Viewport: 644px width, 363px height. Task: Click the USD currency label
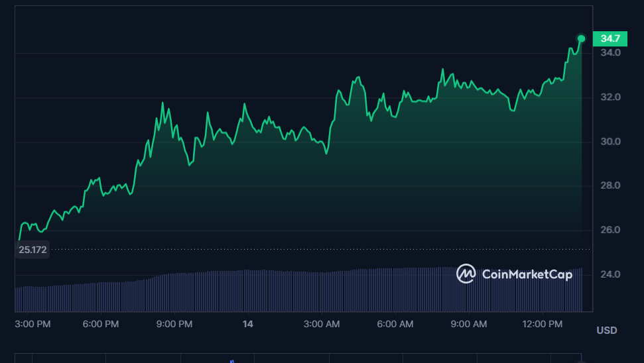pyautogui.click(x=607, y=330)
